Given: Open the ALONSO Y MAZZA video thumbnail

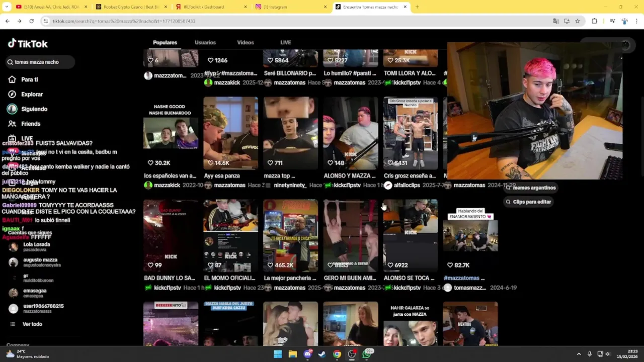Looking at the screenshot, I should click(350, 134).
